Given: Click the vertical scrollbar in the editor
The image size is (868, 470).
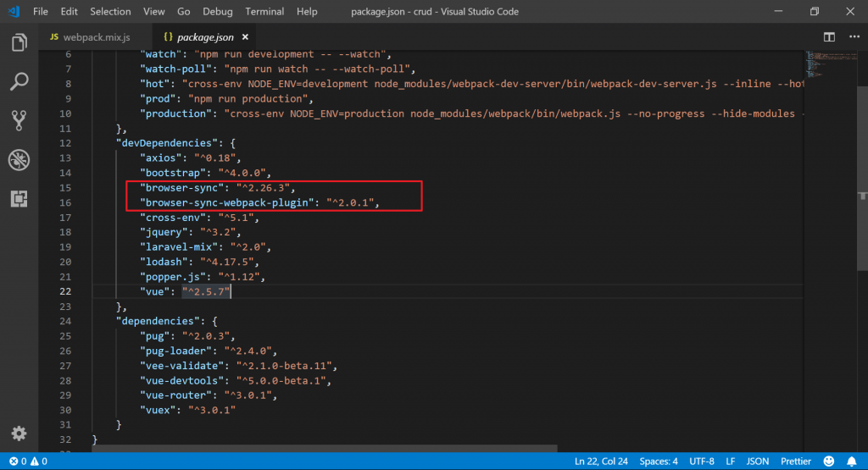Looking at the screenshot, I should tap(862, 179).
